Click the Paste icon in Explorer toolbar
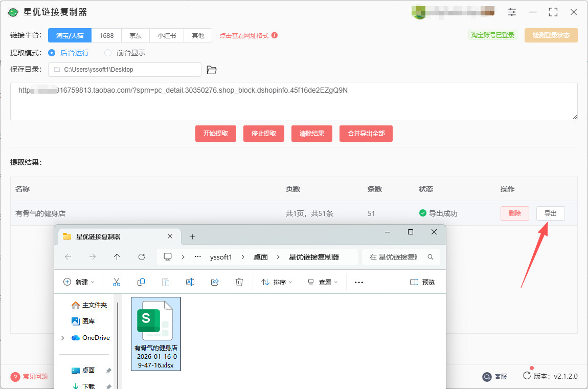 tap(165, 282)
